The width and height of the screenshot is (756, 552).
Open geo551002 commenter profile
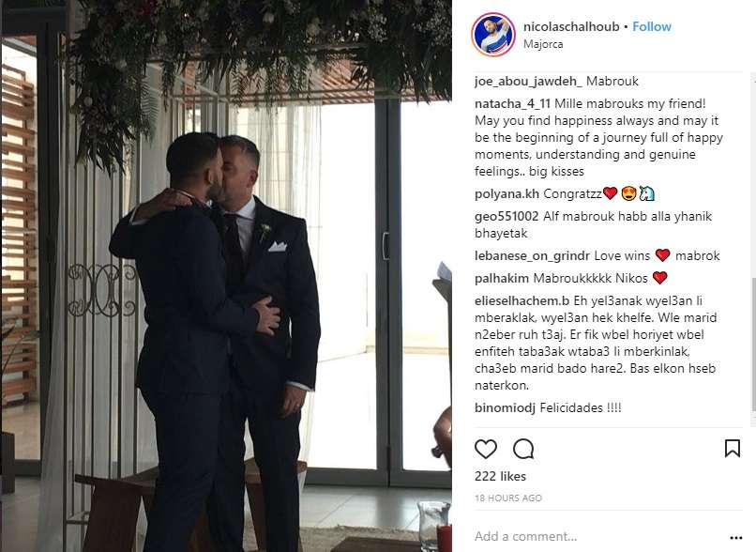coord(507,216)
